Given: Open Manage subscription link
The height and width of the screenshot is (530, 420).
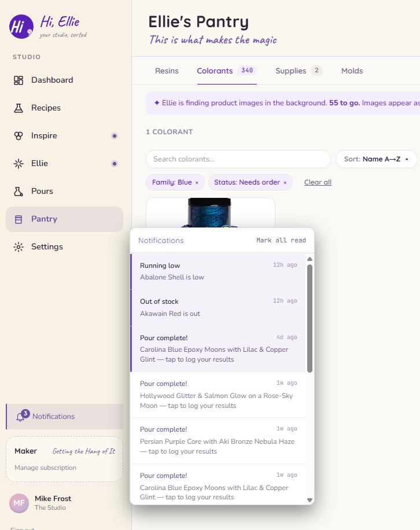Looking at the screenshot, I should tap(45, 468).
